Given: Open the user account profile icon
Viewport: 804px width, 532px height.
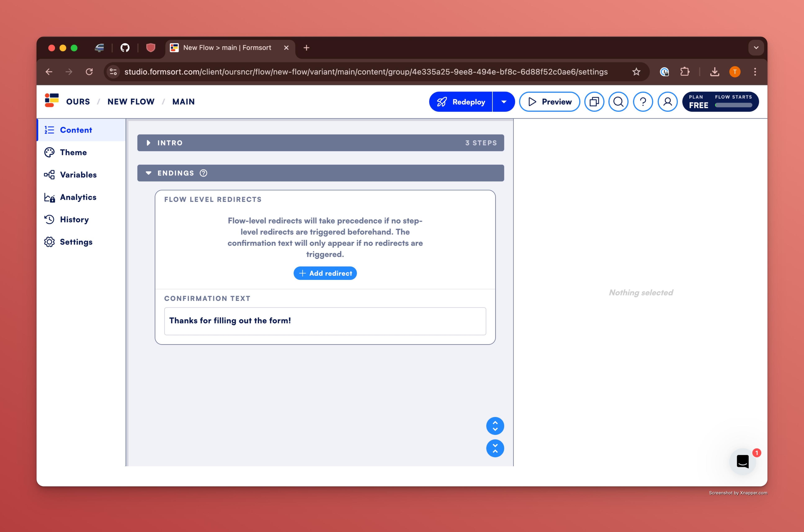Looking at the screenshot, I should [667, 102].
